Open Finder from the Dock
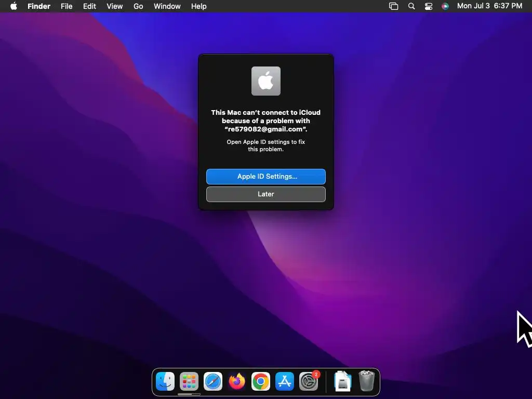Viewport: 532px width, 399px height. (x=165, y=381)
